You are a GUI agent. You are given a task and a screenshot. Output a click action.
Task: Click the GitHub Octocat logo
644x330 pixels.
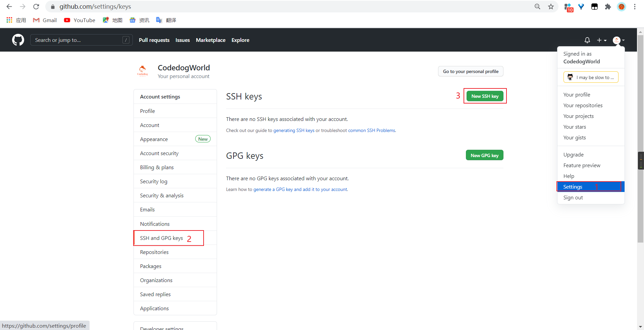click(x=18, y=40)
